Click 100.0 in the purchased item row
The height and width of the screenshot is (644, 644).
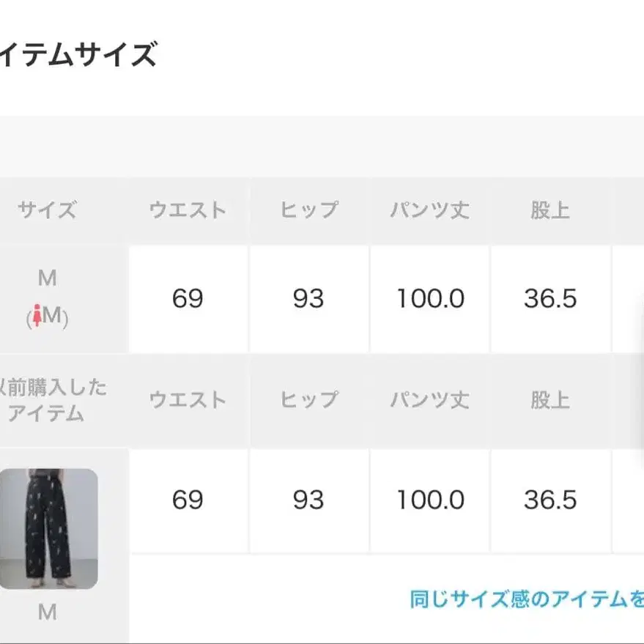click(x=430, y=500)
